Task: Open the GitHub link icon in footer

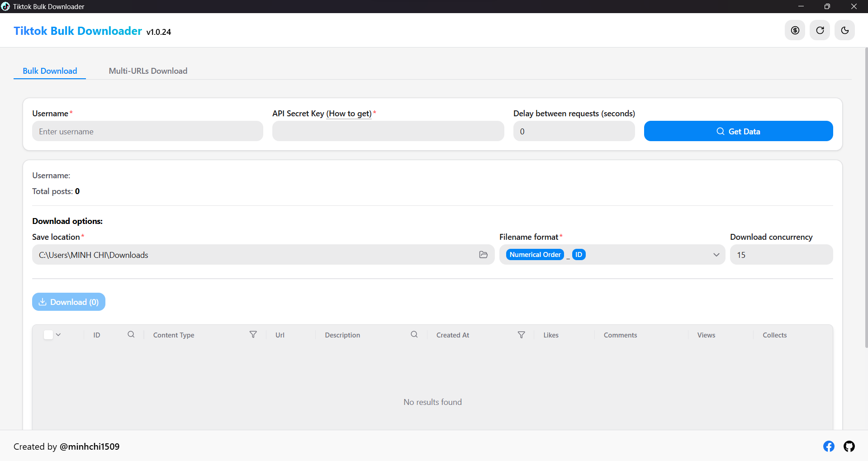Action: tap(849, 447)
